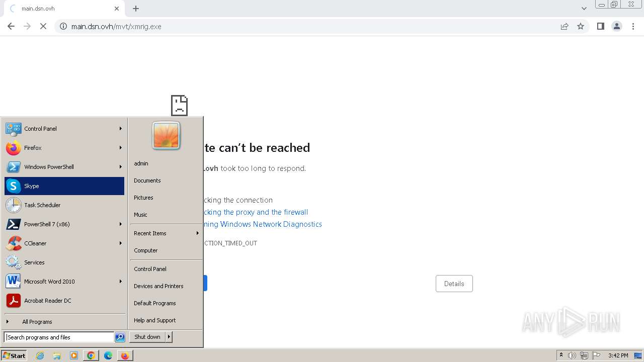Open network status tray icon
The image size is (644, 362).
click(584, 355)
